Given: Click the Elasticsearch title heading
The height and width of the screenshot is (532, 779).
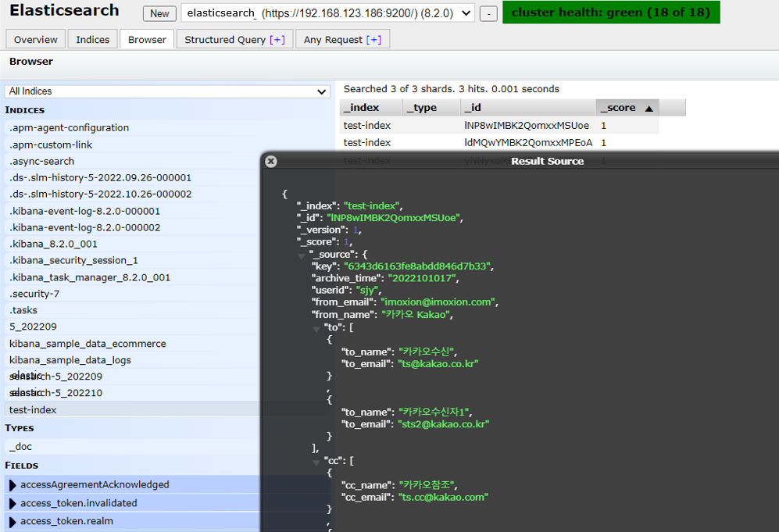Looking at the screenshot, I should pyautogui.click(x=64, y=10).
